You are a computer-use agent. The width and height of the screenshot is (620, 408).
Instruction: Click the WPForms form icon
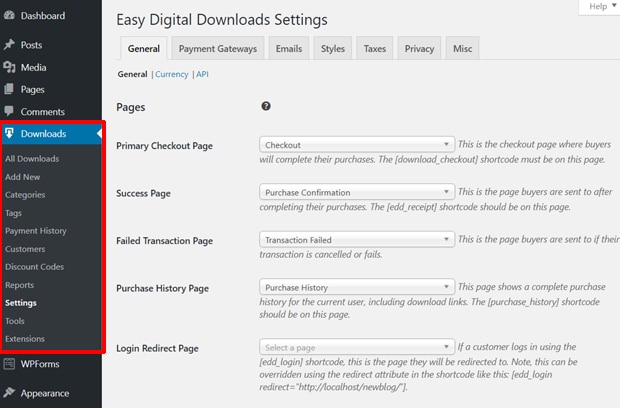[x=9, y=364]
